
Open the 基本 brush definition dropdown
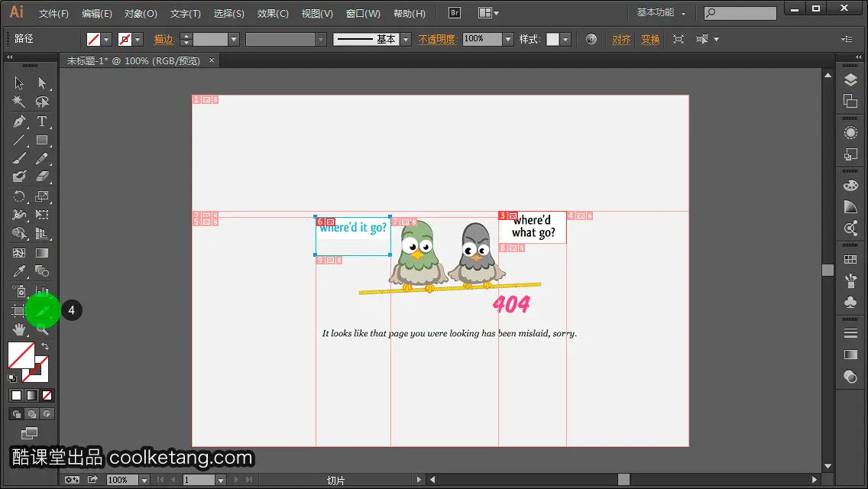(406, 39)
